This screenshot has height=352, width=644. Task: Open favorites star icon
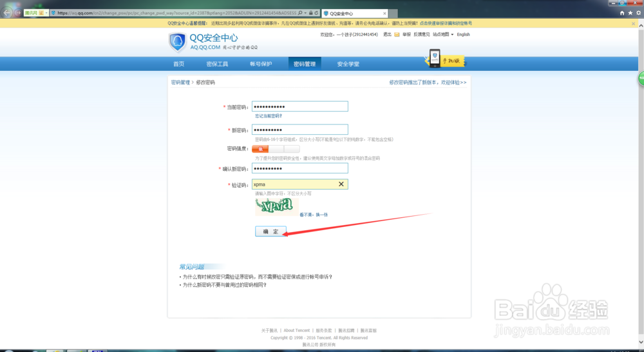(630, 13)
